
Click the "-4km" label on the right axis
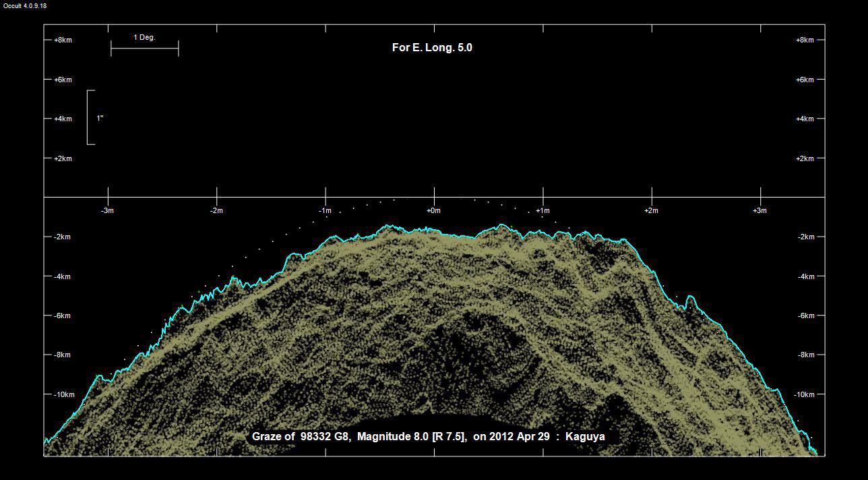tap(806, 276)
